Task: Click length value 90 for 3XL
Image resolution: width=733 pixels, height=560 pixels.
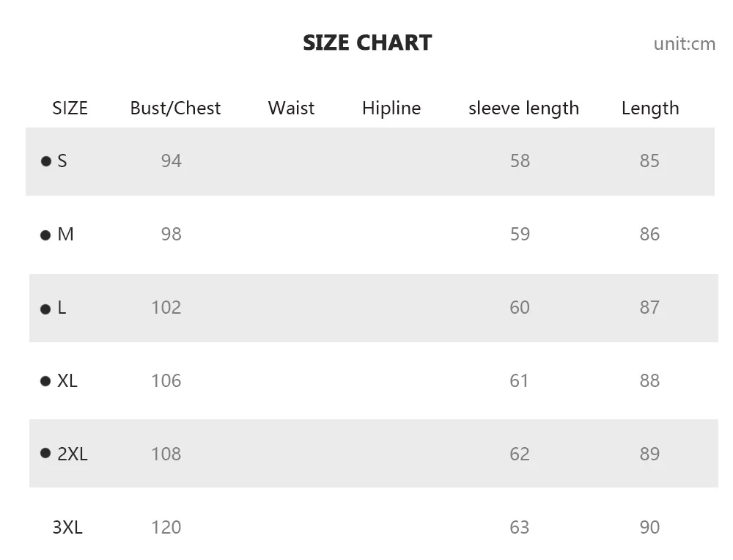Action: coord(649,527)
